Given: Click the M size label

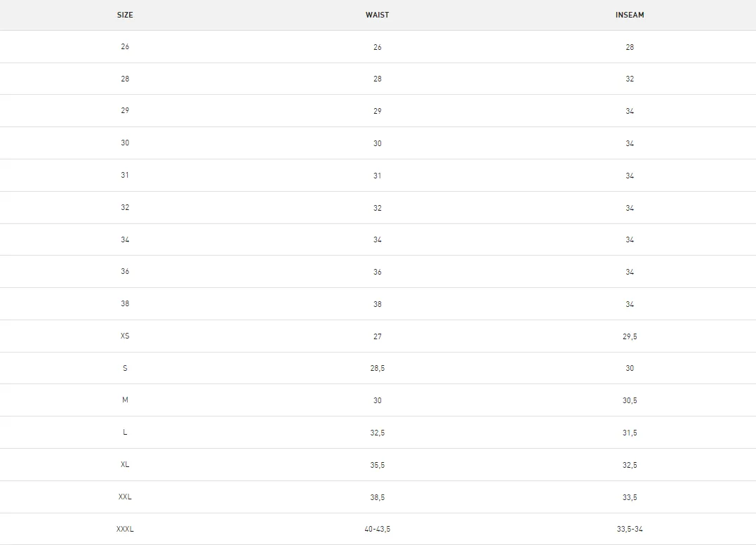Looking at the screenshot, I should (125, 400).
